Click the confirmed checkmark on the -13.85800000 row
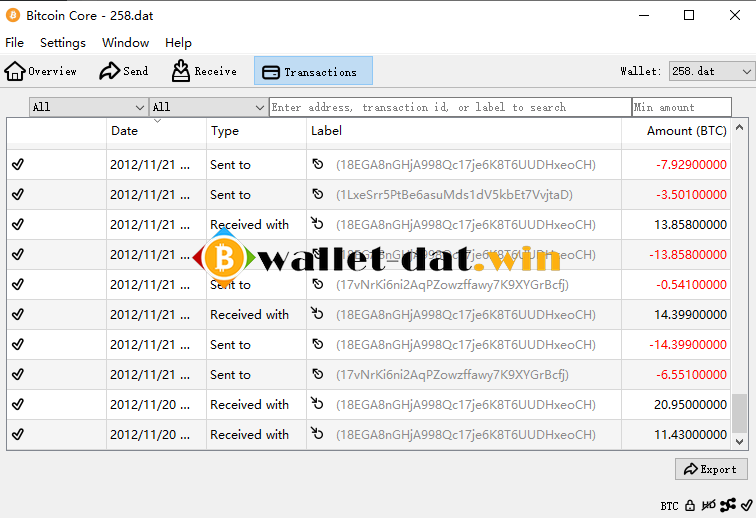 coord(18,254)
